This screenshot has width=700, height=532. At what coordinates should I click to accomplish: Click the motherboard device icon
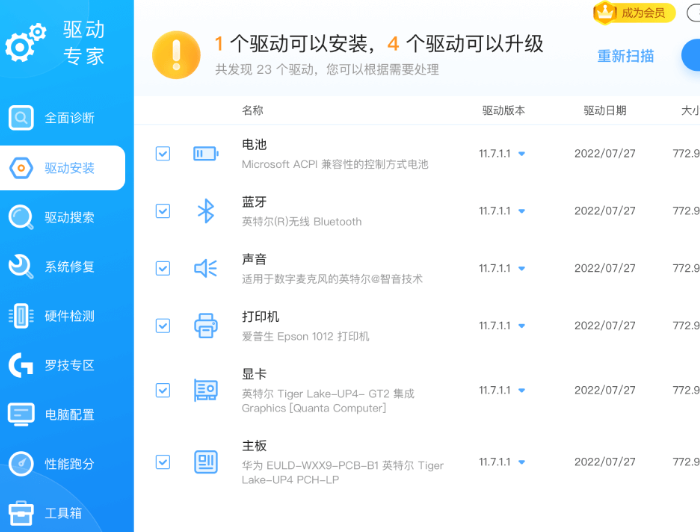pyautogui.click(x=205, y=462)
